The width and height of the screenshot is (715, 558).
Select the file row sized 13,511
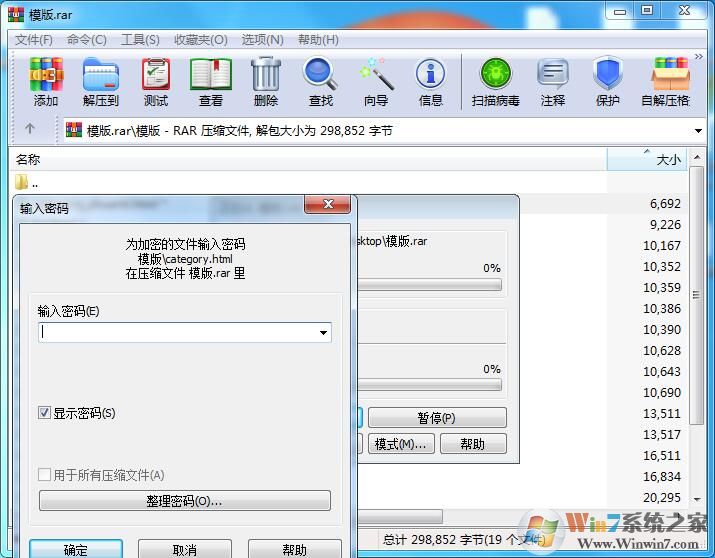[x=662, y=413]
